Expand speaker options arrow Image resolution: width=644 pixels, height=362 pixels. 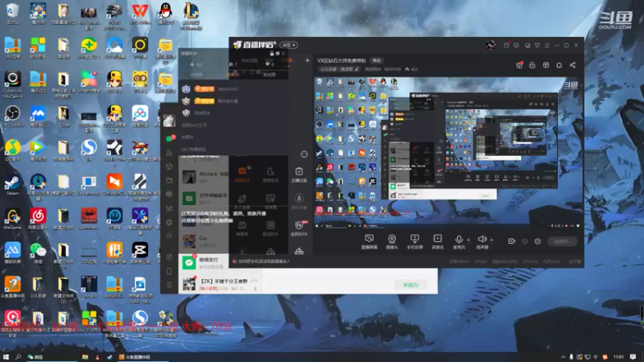click(x=492, y=240)
